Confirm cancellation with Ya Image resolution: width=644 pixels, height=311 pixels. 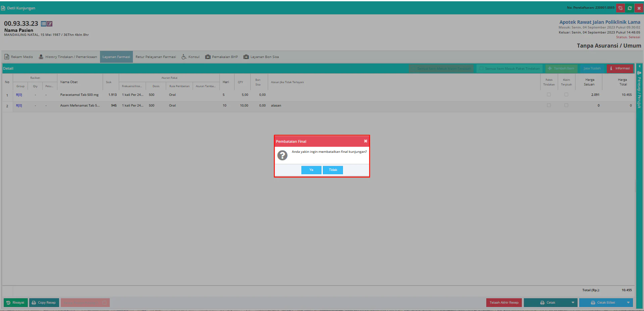pyautogui.click(x=311, y=170)
